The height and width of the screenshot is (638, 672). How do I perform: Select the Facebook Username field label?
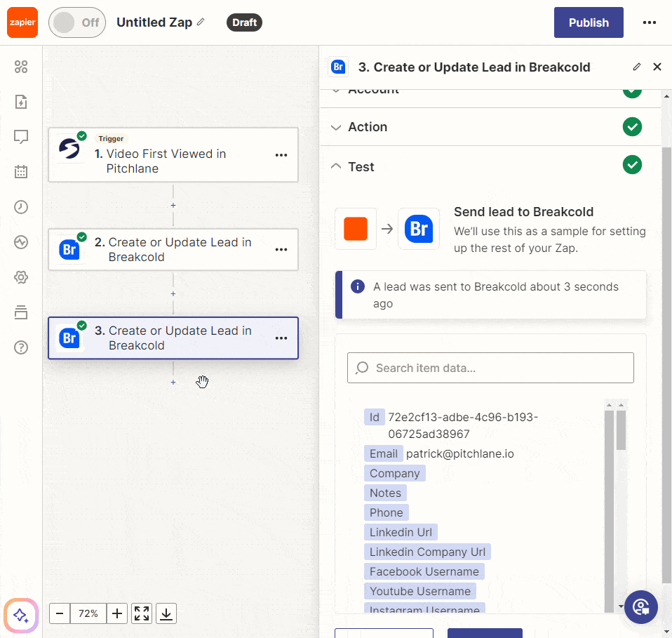[x=424, y=571]
